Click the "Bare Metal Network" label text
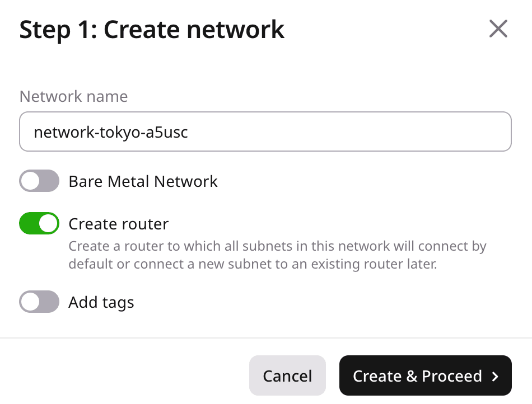 click(x=143, y=181)
